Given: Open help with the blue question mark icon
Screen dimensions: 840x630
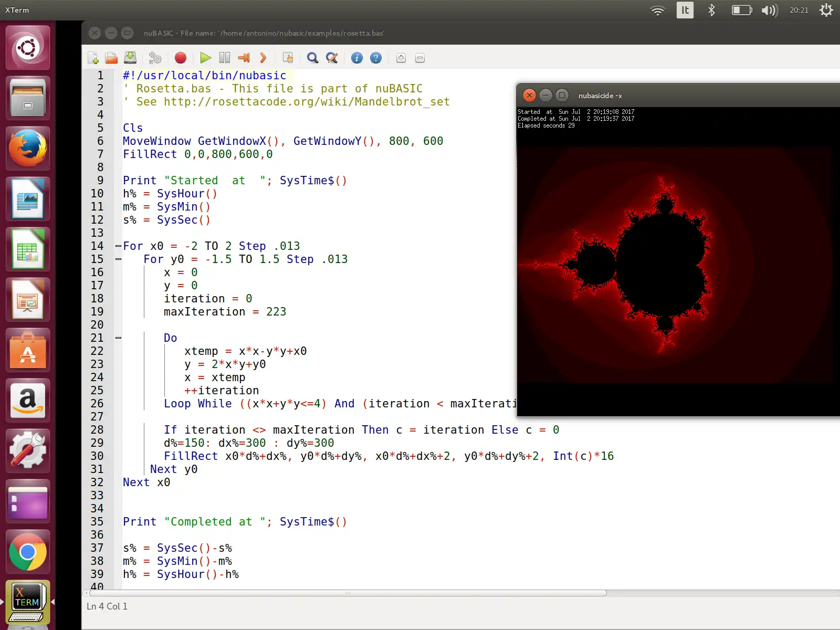Looking at the screenshot, I should click(375, 58).
